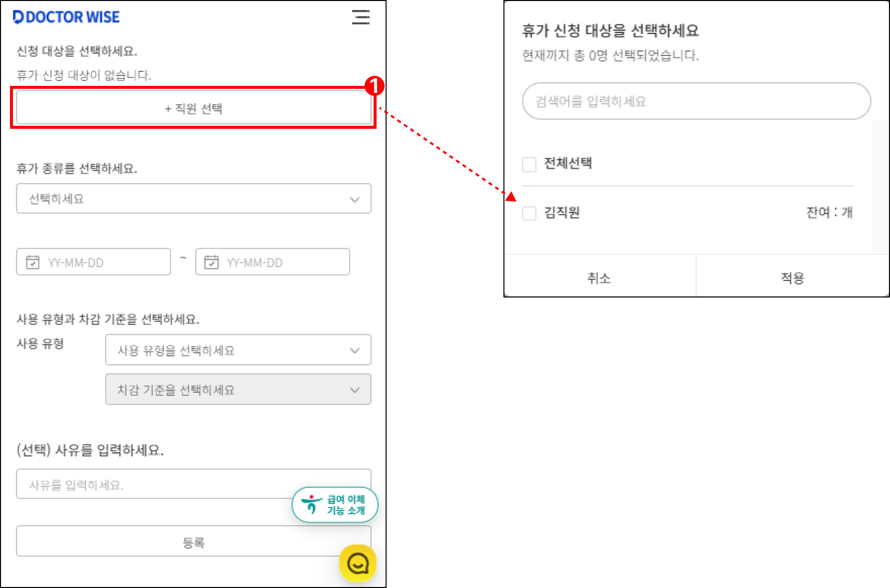The height and width of the screenshot is (588, 890).
Task: Open the 급여 이체 기능 소개 banner
Action: [x=335, y=505]
